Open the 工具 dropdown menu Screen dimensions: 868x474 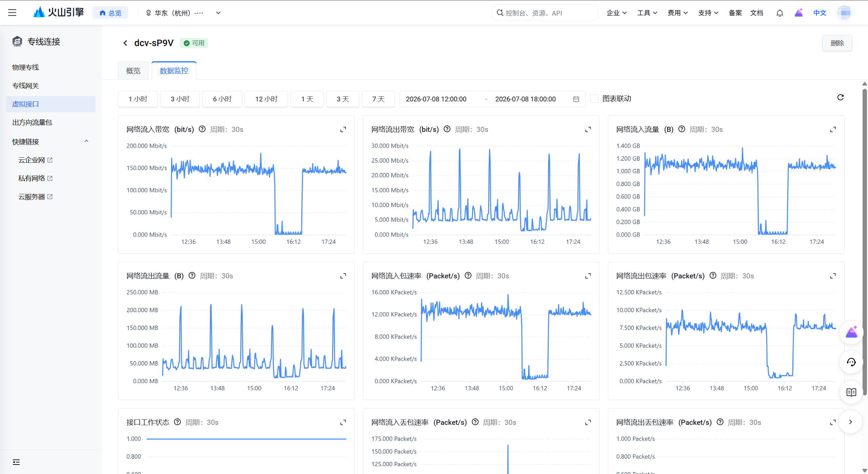(647, 13)
